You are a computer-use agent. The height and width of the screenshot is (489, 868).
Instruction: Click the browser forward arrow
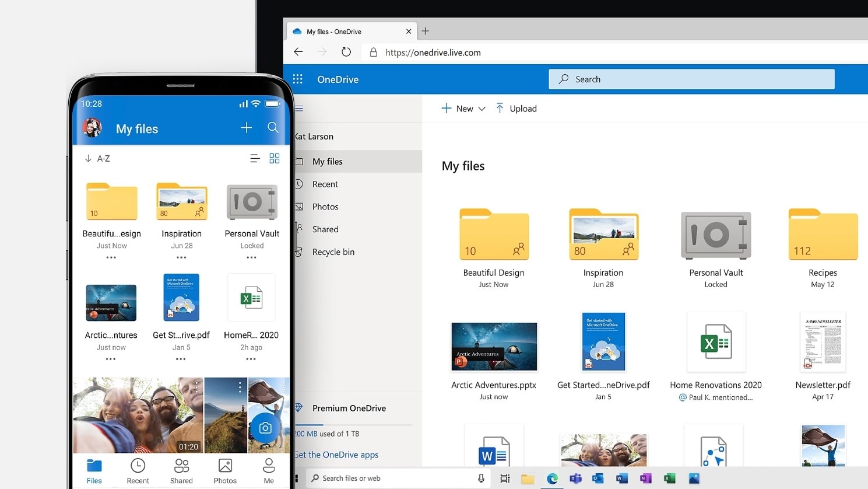(x=322, y=52)
